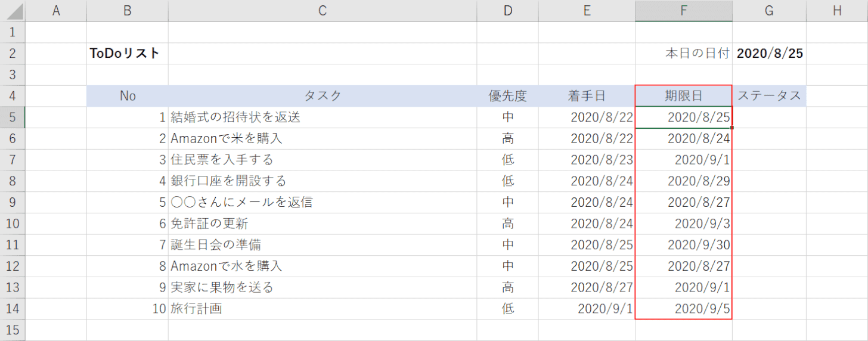Click status cell for 旅行計画

click(770, 309)
